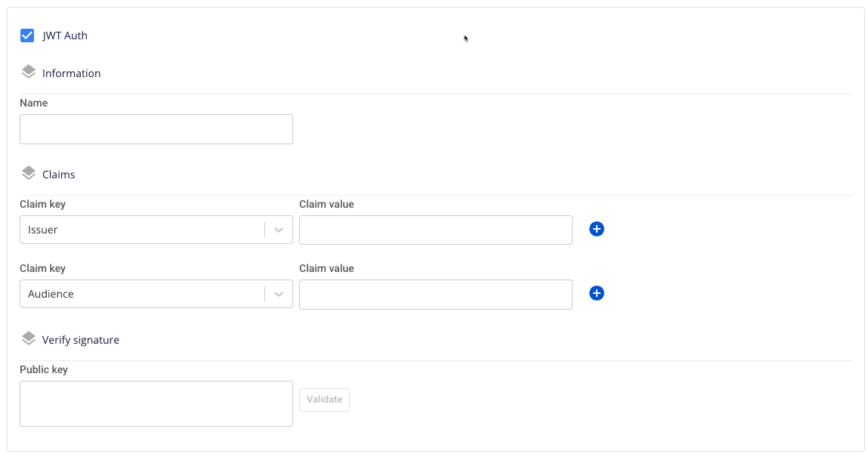Focus the Public key text area
This screenshot has height=457, width=868.
(156, 403)
